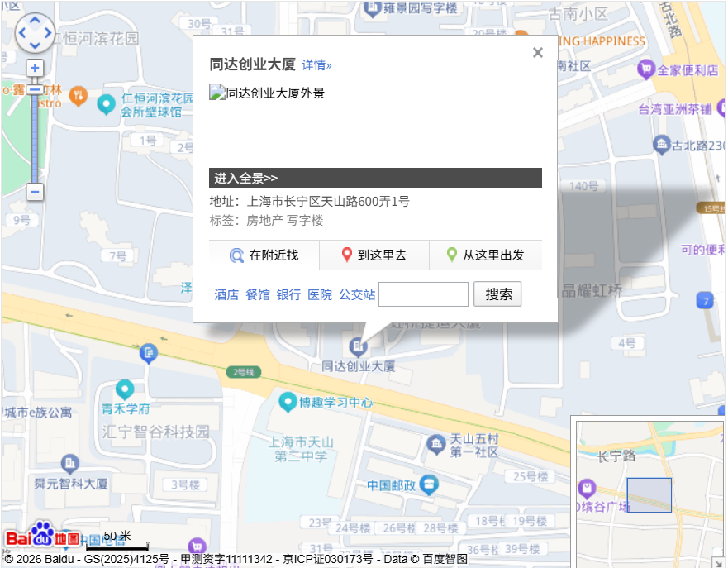Image resolution: width=728 pixels, height=568 pixels.
Task: Click the 天山五村第一社区 marker icon
Action: point(435,445)
